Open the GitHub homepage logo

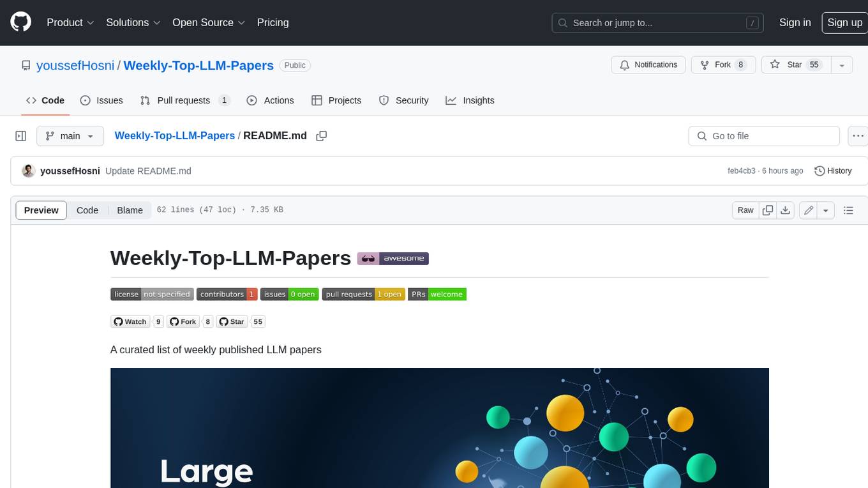coord(20,22)
